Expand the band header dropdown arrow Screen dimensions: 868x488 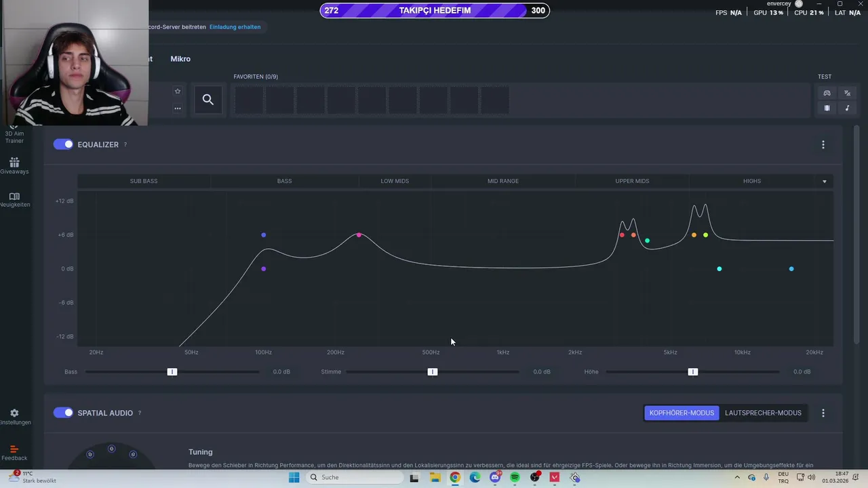pyautogui.click(x=825, y=182)
